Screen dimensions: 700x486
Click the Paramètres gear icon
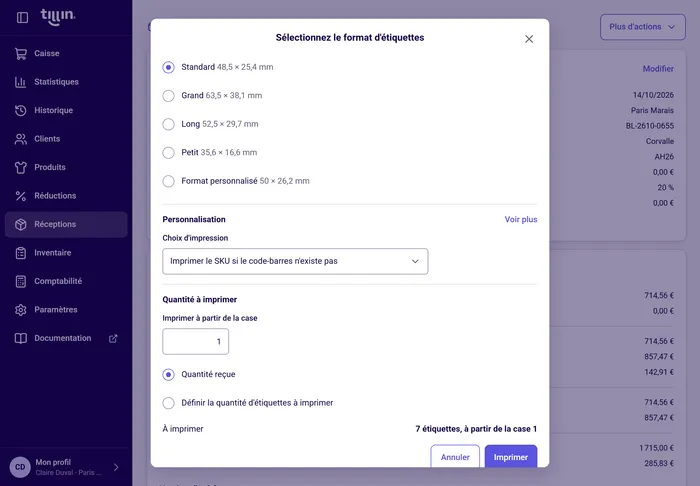point(21,310)
